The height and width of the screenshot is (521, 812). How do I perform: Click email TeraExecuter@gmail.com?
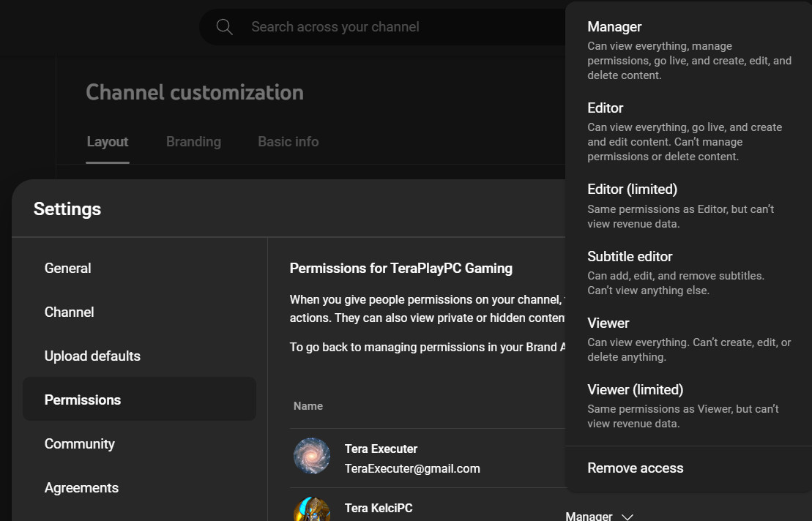412,469
